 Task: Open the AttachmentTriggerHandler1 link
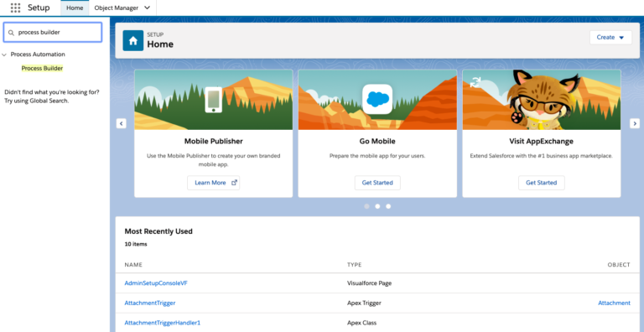point(162,323)
